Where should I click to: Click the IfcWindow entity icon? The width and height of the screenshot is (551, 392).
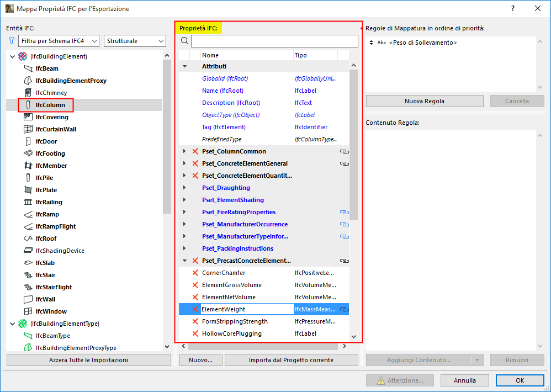28,311
